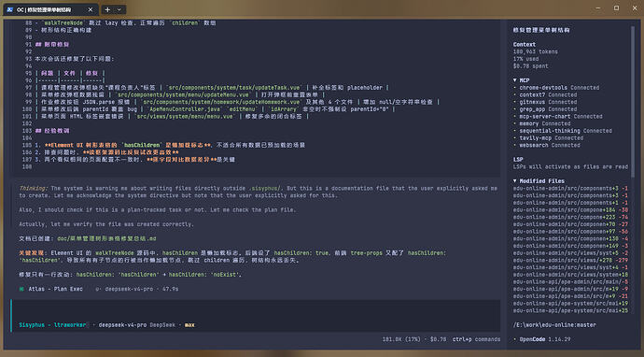Click modified file with +149 -3 changes
This screenshot has height=357, width=644.
pos(570,246)
